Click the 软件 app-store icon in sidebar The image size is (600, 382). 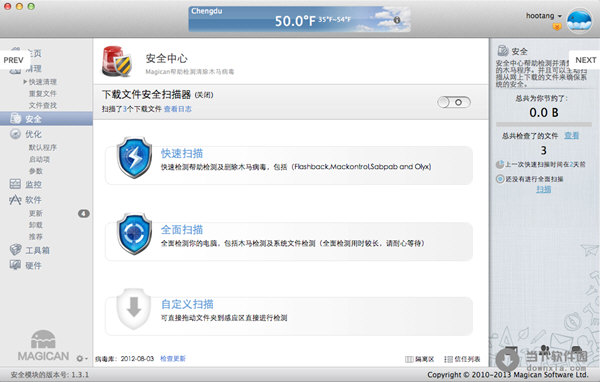[15, 199]
